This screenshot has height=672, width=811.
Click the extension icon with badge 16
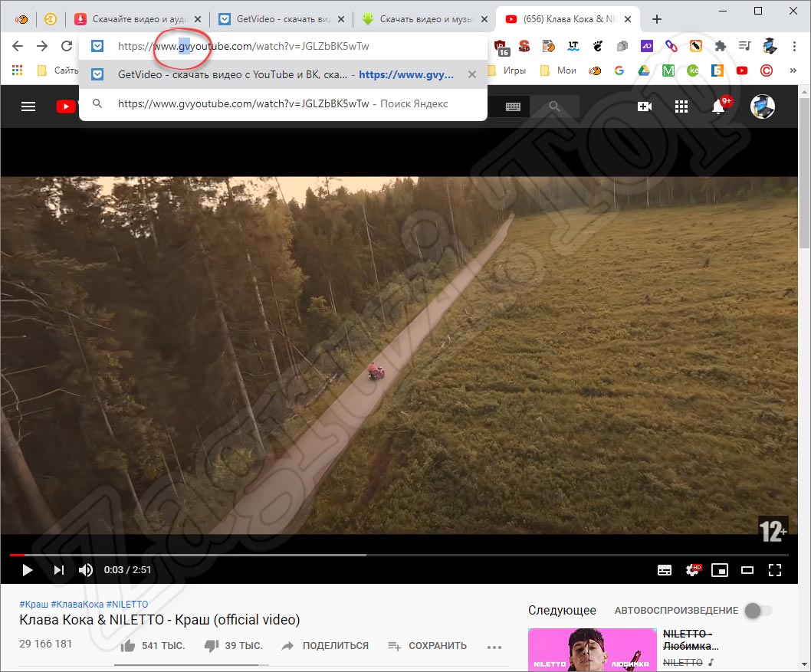pos(502,48)
